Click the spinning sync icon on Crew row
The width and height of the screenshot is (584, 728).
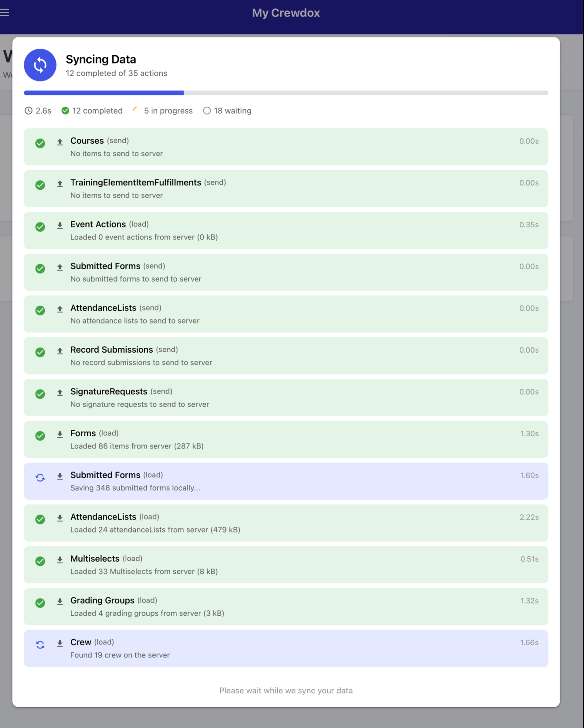pyautogui.click(x=40, y=645)
